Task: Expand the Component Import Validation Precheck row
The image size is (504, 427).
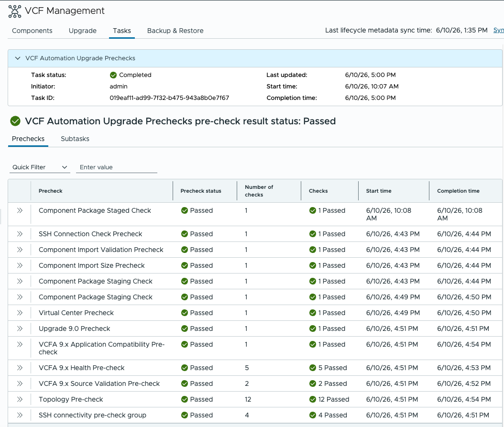Action: coord(20,250)
